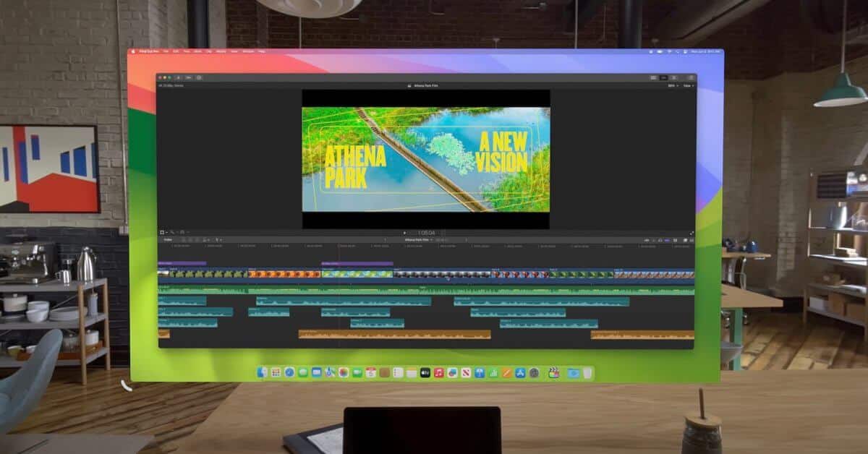The height and width of the screenshot is (454, 868).
Task: Click the Share button in the toolbar
Action: click(x=692, y=77)
